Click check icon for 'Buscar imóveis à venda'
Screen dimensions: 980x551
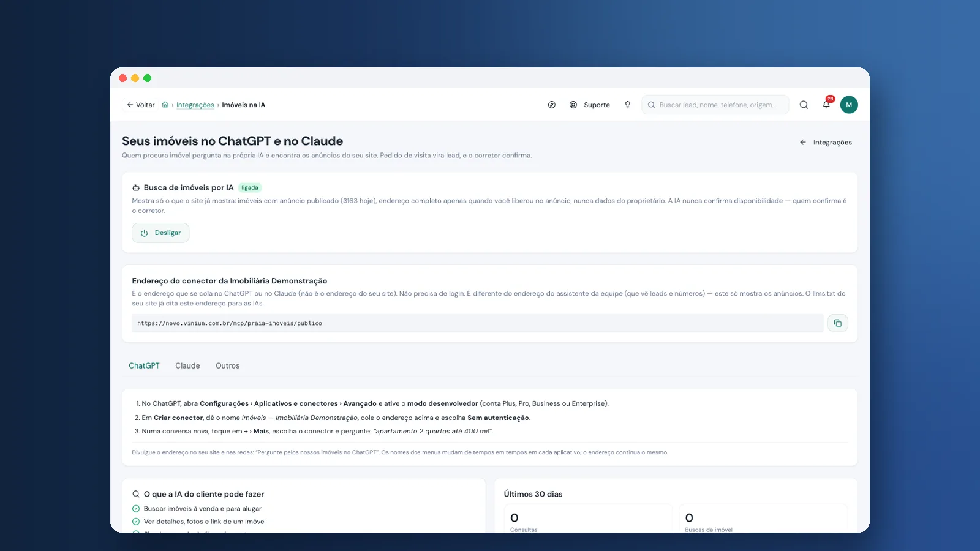pos(136,509)
